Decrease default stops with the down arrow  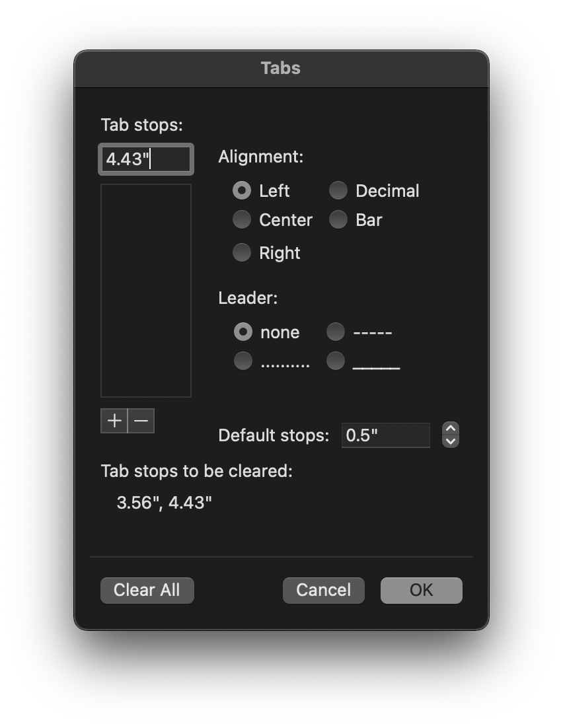pos(451,441)
